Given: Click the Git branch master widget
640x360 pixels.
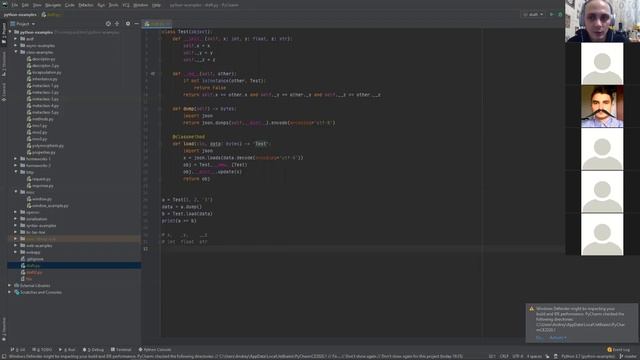Looking at the screenshot, I should (629, 356).
